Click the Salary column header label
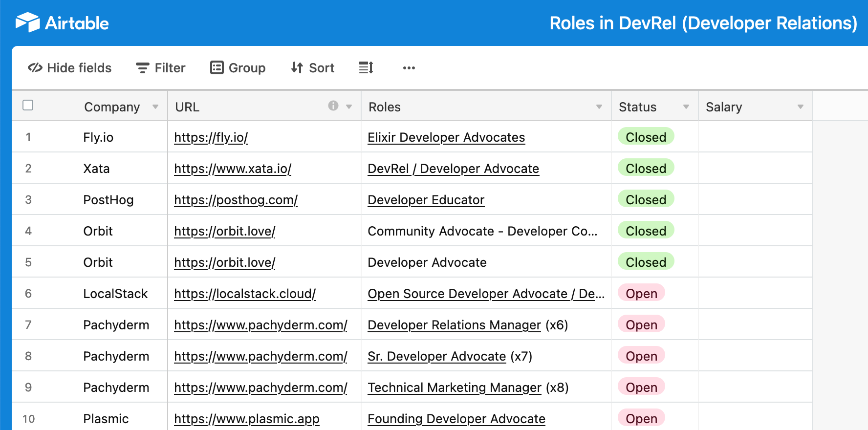 [724, 107]
